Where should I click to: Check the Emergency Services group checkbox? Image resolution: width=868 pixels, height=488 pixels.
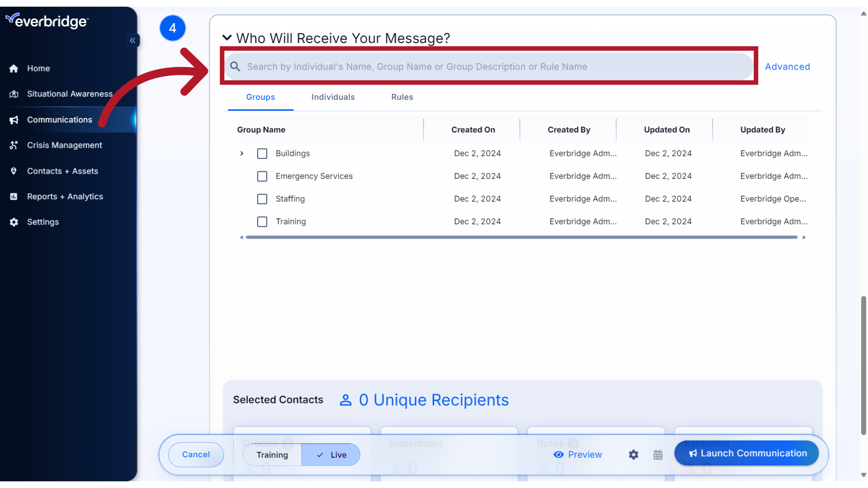coord(262,176)
